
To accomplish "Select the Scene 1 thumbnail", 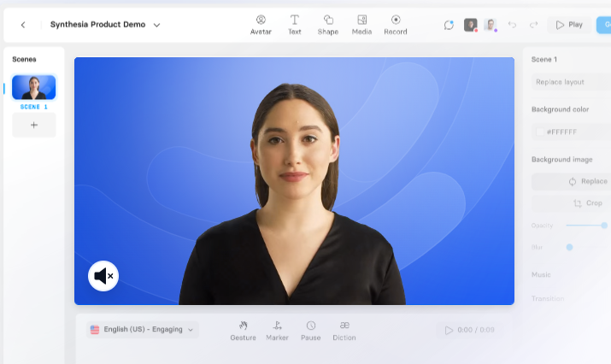I will pos(34,87).
